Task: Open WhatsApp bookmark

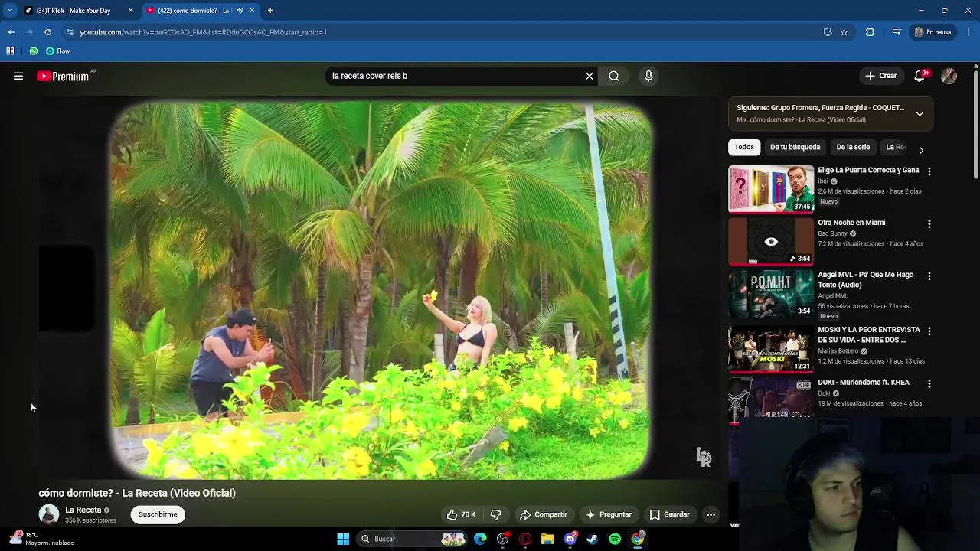Action: (x=34, y=51)
